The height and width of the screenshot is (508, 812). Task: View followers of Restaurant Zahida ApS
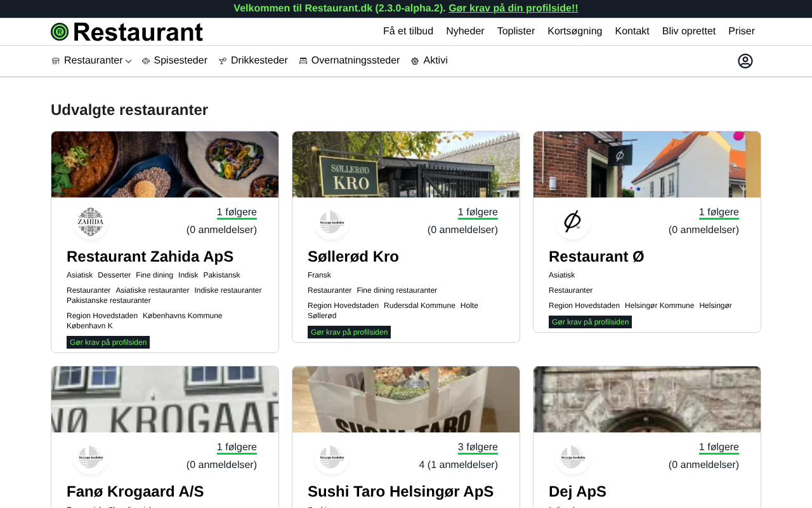[x=237, y=213]
